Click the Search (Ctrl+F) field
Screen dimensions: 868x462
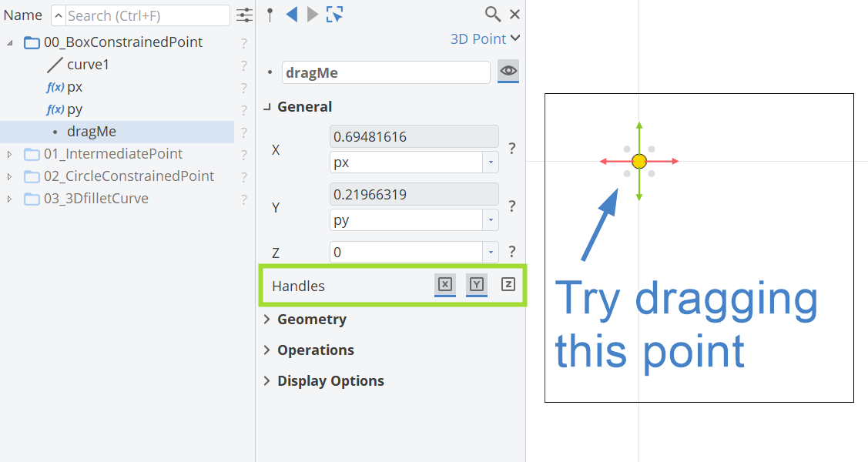point(146,15)
